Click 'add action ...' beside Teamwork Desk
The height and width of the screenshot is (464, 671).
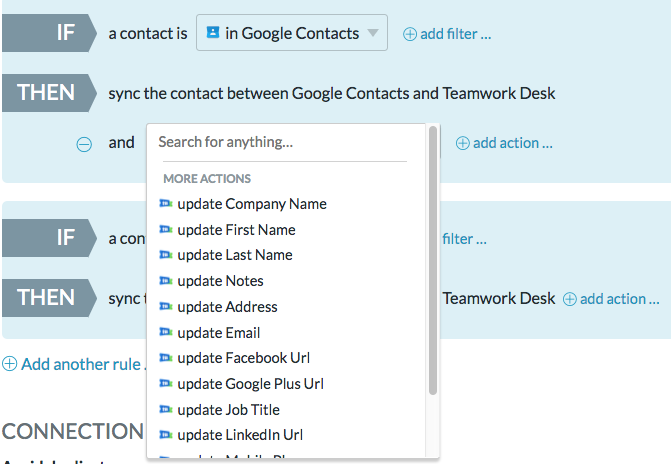click(x=611, y=299)
